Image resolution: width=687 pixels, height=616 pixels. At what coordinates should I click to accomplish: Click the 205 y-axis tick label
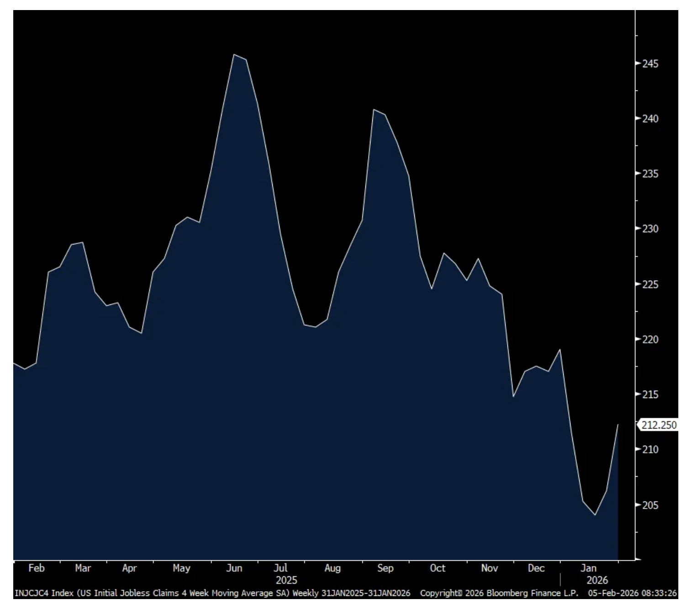pyautogui.click(x=650, y=505)
